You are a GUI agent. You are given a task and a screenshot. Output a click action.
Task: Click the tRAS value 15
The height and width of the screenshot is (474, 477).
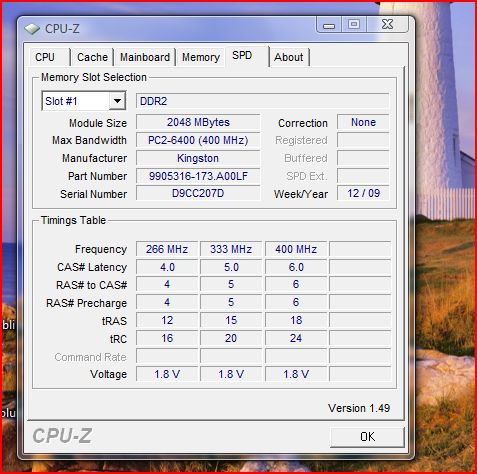tap(231, 320)
